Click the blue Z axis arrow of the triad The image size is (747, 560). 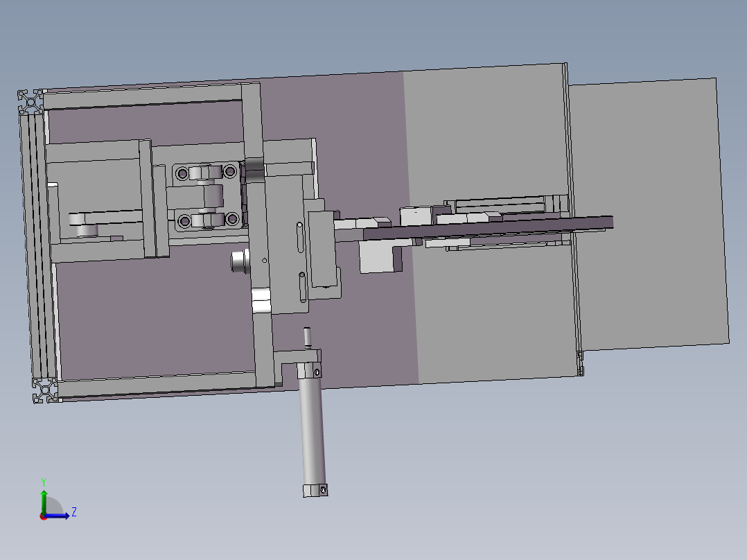(58, 516)
